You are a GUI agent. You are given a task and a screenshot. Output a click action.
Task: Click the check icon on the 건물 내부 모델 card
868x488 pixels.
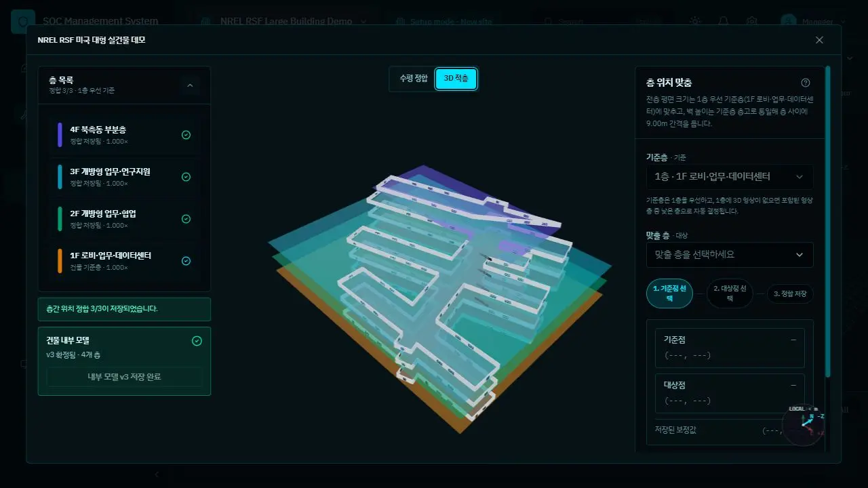pos(197,341)
